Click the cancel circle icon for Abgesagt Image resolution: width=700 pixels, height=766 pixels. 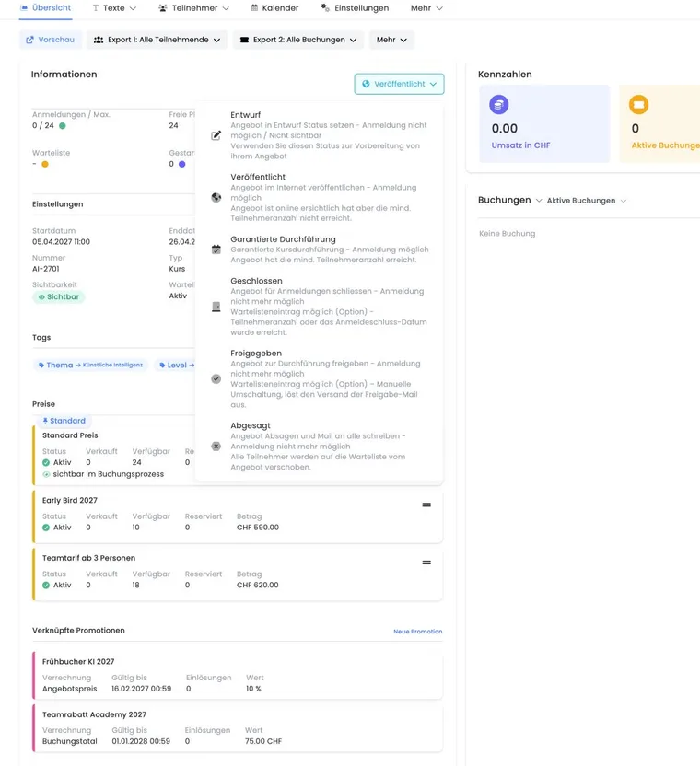point(216,446)
